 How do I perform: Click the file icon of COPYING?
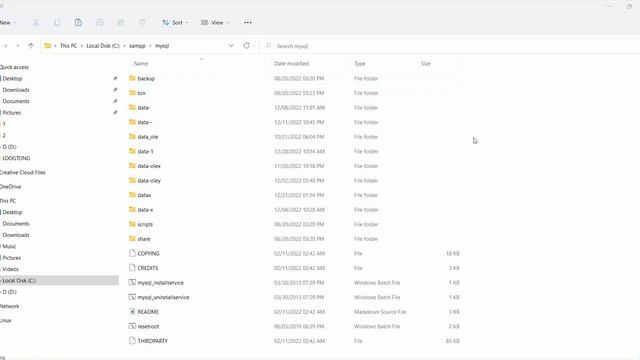point(132,253)
